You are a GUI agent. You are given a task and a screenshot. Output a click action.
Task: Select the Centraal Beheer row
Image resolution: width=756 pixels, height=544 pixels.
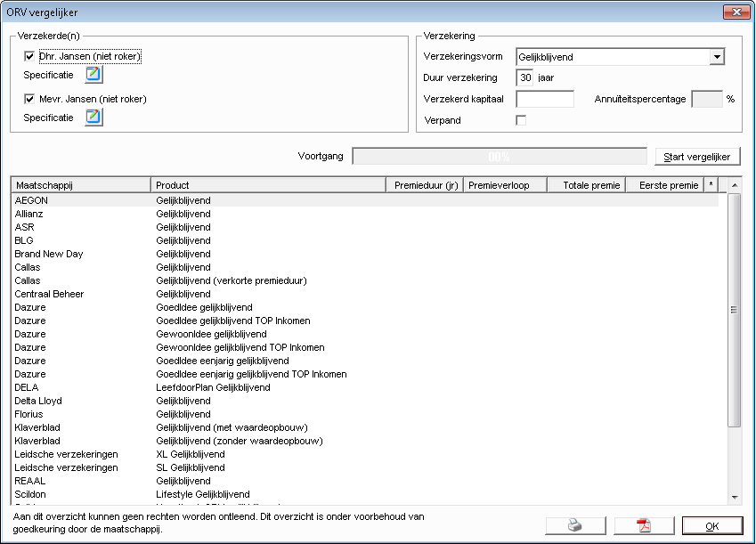point(365,294)
